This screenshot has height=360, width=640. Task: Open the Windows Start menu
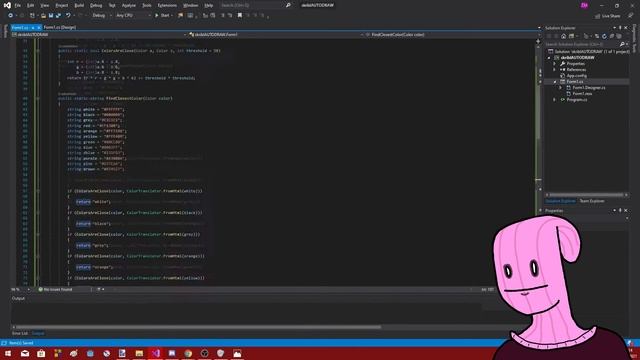coord(8,353)
